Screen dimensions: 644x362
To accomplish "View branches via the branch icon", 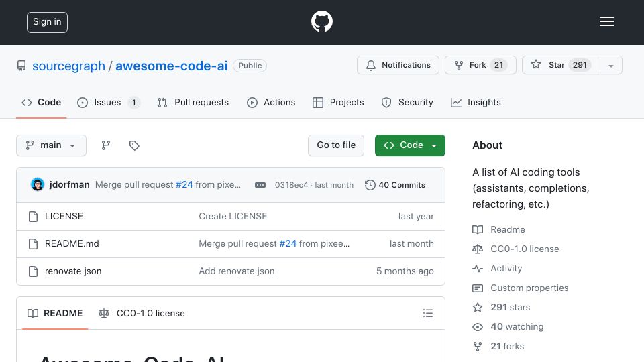I will click(106, 145).
